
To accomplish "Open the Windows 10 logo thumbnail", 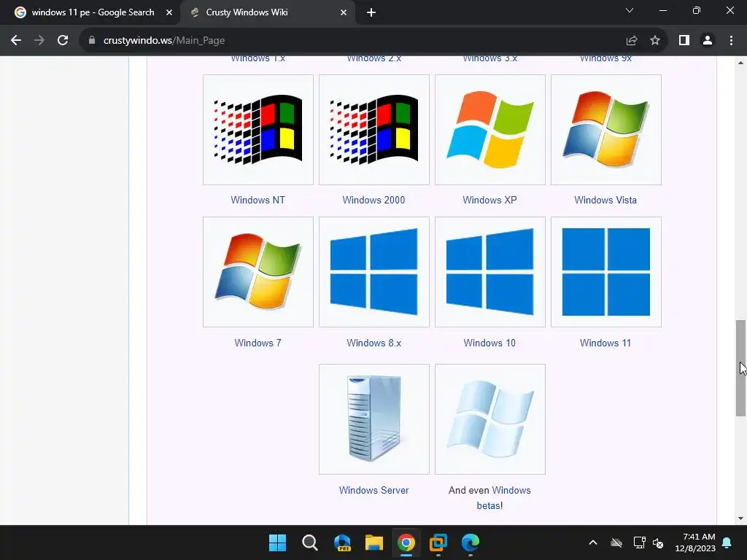I will (x=490, y=272).
